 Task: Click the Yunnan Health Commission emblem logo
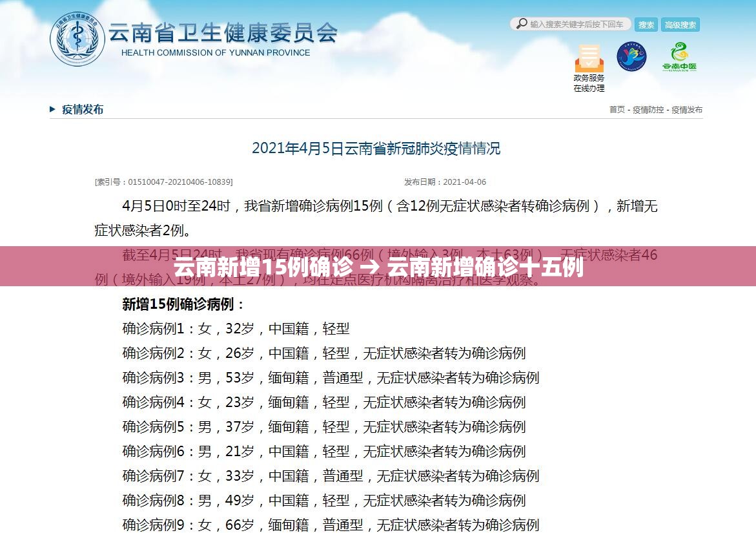point(77,39)
